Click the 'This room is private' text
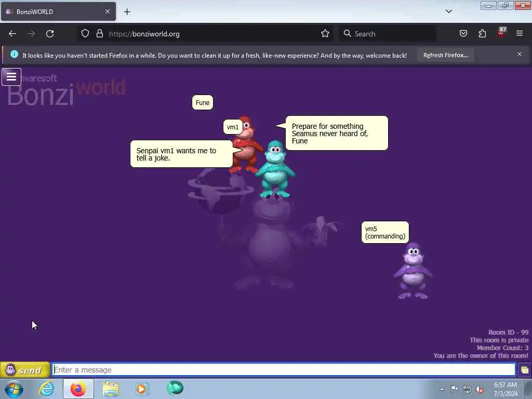This screenshot has height=399, width=532. pos(499,340)
